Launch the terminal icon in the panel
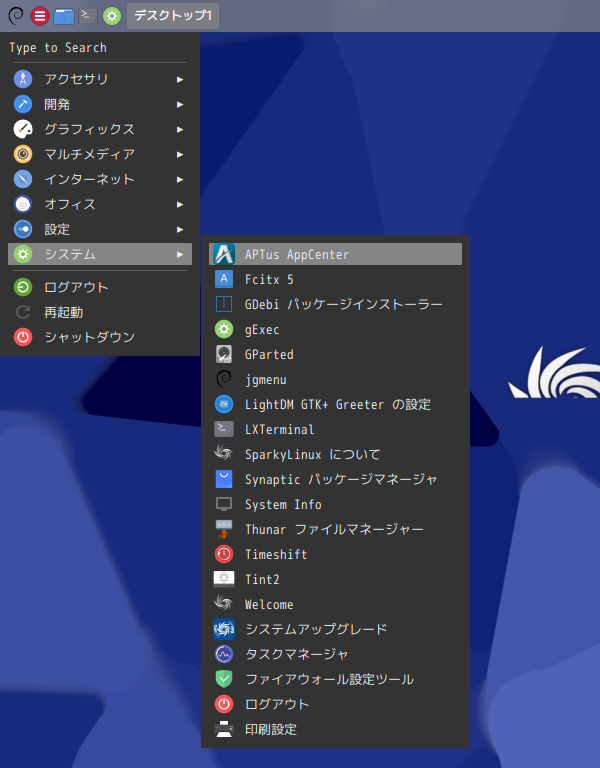The width and height of the screenshot is (600, 768). click(88, 16)
